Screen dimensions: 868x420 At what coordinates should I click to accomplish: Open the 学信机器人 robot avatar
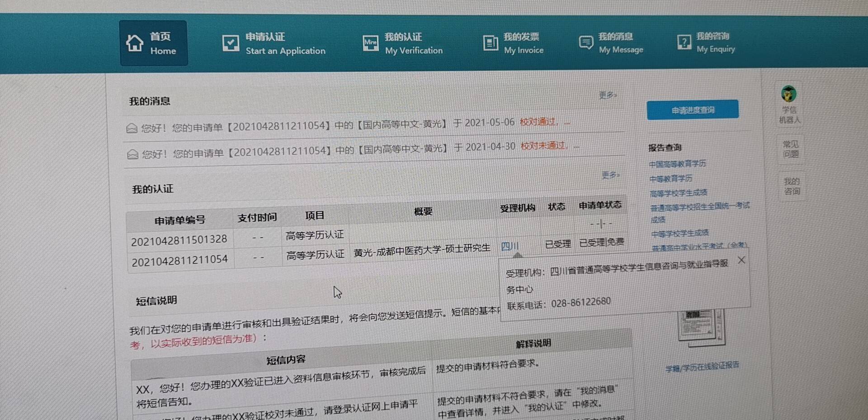(789, 94)
